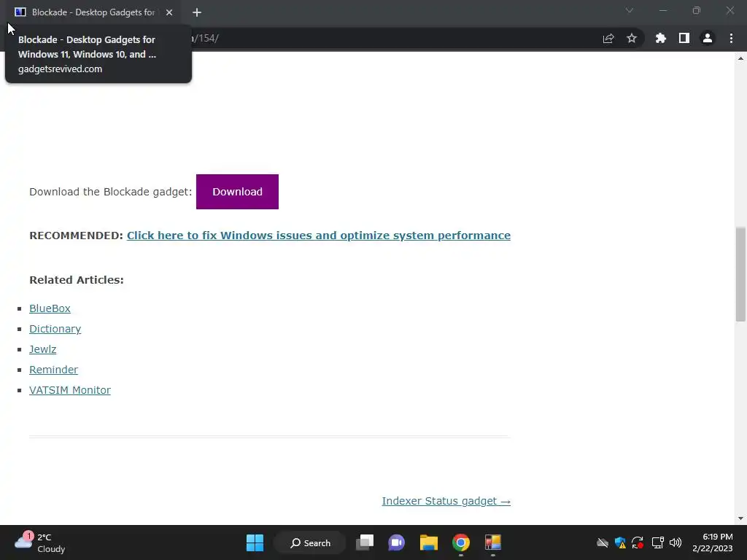Open the Chat taskbar icon
This screenshot has height=560, width=747.
[x=396, y=542]
